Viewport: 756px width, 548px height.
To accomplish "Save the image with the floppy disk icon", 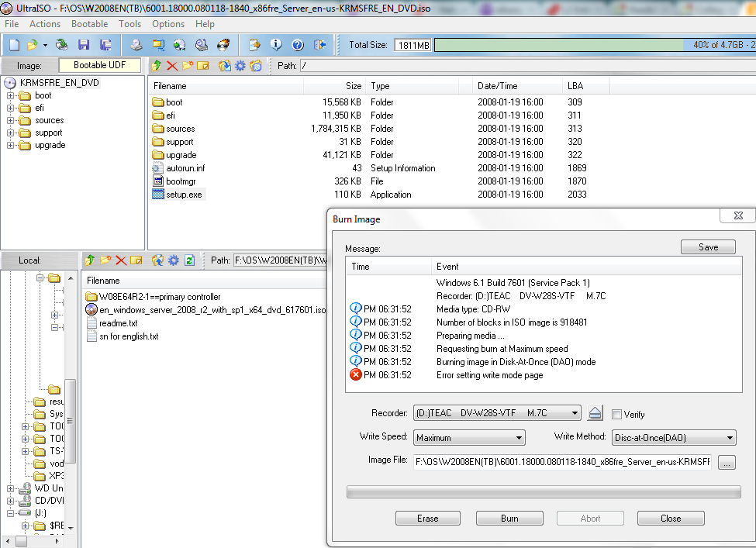I will pyautogui.click(x=84, y=45).
